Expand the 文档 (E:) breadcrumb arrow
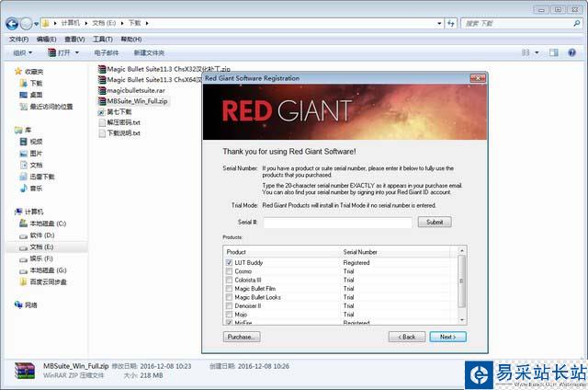Viewport: 588px width, 390px height. pos(122,23)
